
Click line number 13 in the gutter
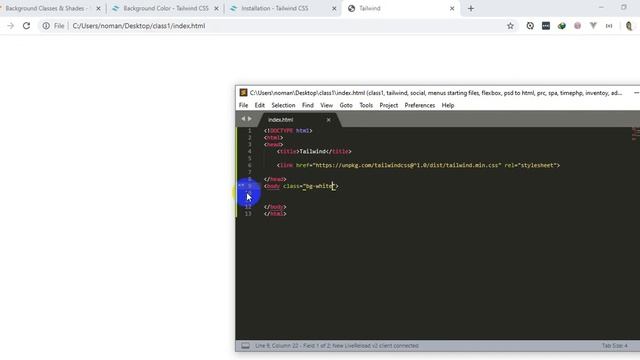point(248,214)
